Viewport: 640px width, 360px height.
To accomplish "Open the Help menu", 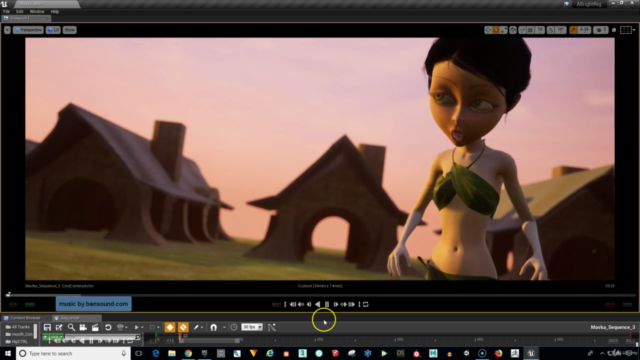I will (55, 11).
